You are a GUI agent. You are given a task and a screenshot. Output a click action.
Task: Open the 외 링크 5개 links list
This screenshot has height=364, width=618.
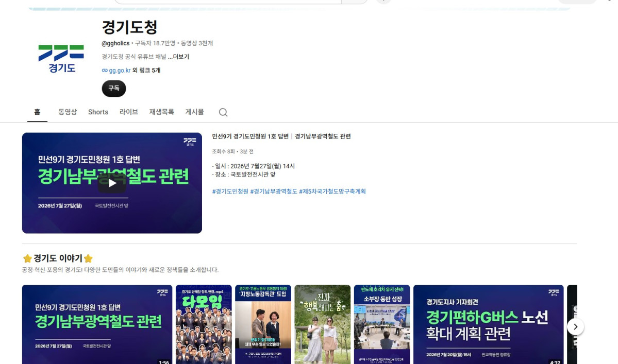(x=146, y=71)
